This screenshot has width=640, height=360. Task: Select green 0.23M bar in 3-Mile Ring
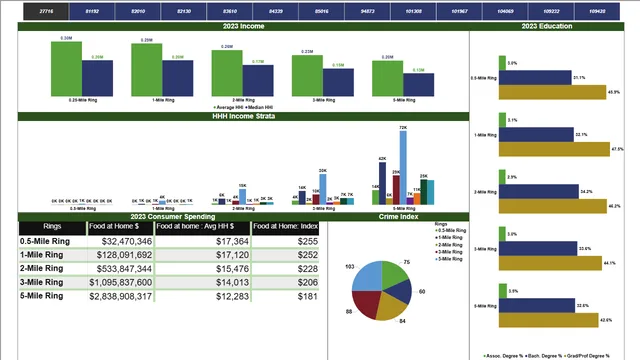click(x=307, y=76)
